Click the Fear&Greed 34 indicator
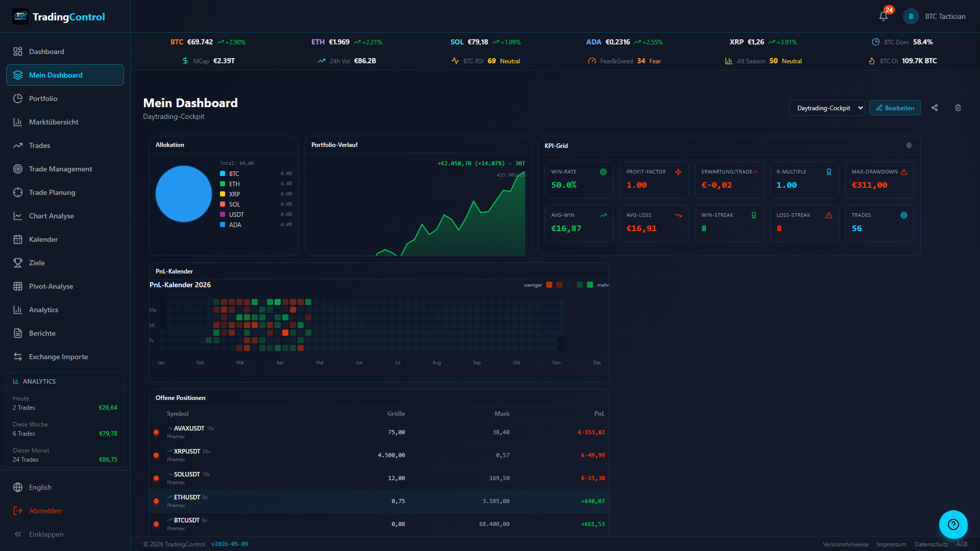The image size is (980, 551). [624, 61]
